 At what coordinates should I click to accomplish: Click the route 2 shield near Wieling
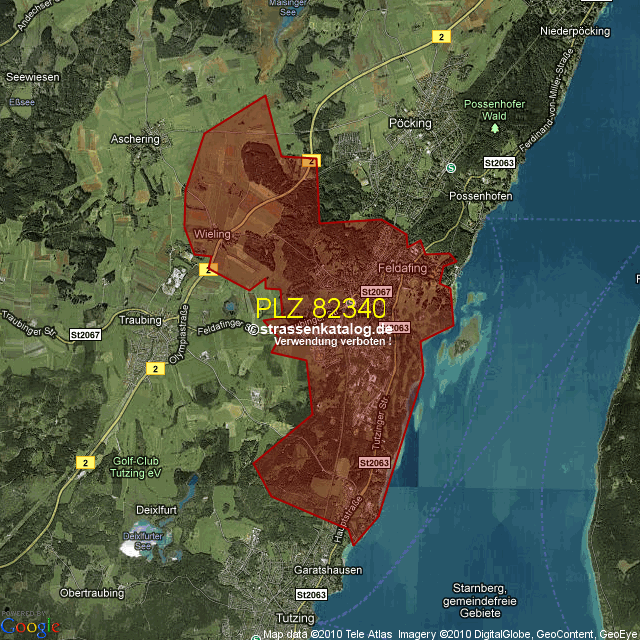click(x=208, y=268)
